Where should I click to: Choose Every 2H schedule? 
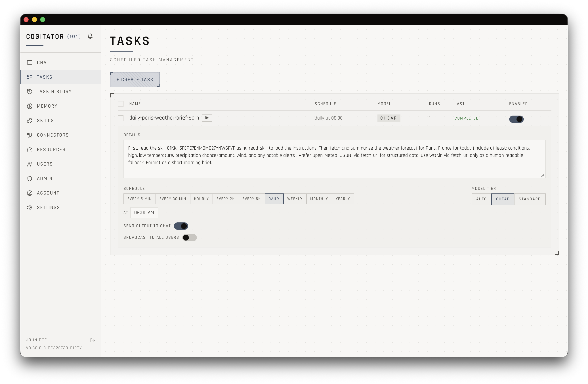tap(226, 199)
